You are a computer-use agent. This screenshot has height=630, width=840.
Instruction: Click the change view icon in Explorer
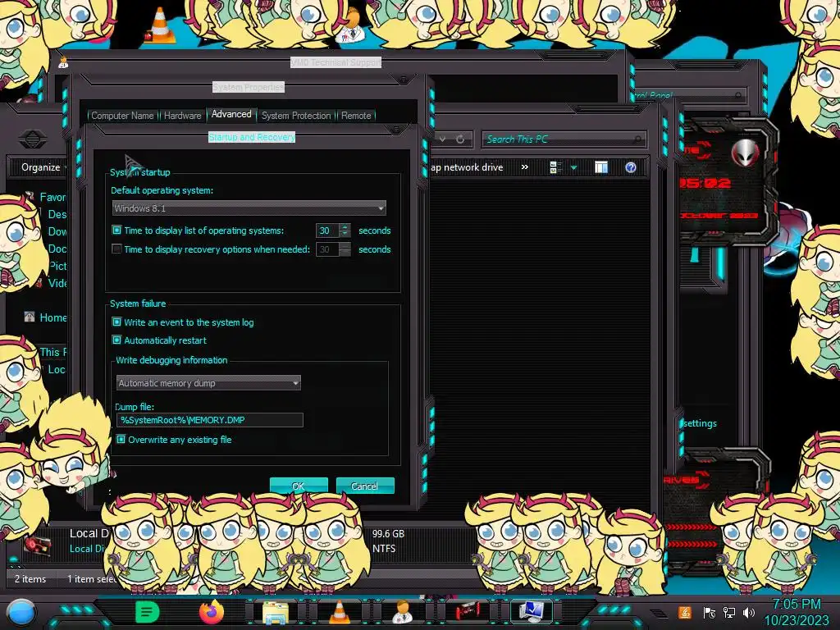[555, 167]
